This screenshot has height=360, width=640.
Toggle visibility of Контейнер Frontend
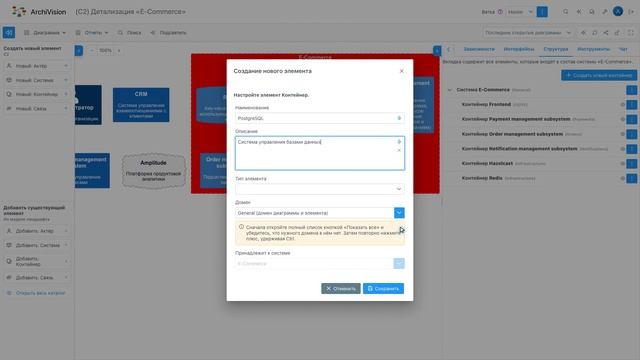tap(622, 105)
